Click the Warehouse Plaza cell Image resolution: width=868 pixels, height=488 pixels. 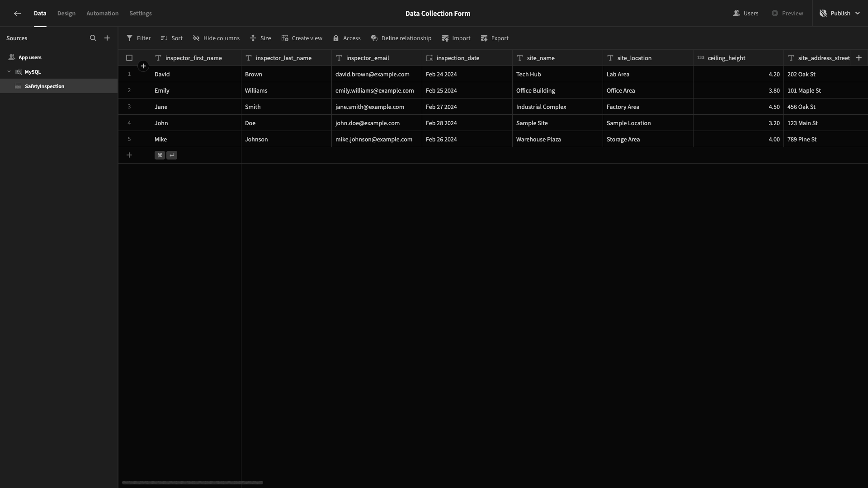click(x=557, y=139)
